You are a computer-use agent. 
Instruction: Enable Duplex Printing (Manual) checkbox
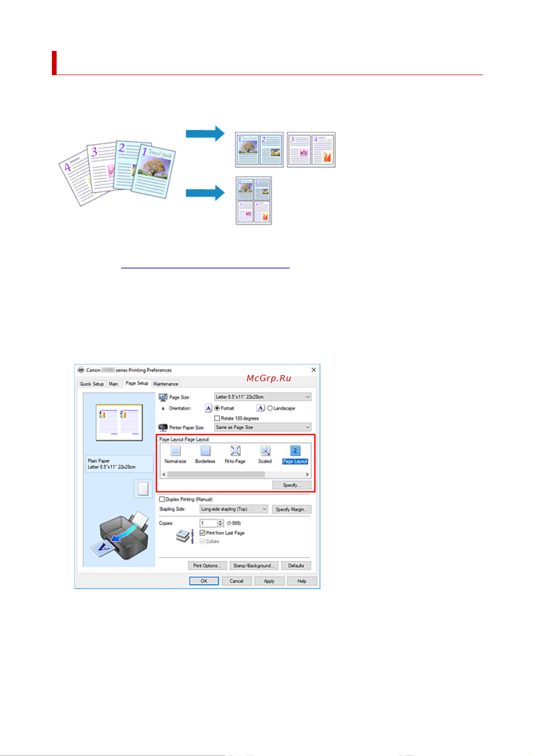(162, 500)
